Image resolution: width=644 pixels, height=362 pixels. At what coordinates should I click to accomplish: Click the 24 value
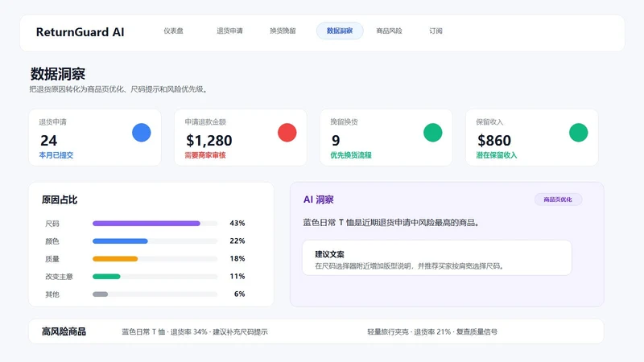pos(49,141)
